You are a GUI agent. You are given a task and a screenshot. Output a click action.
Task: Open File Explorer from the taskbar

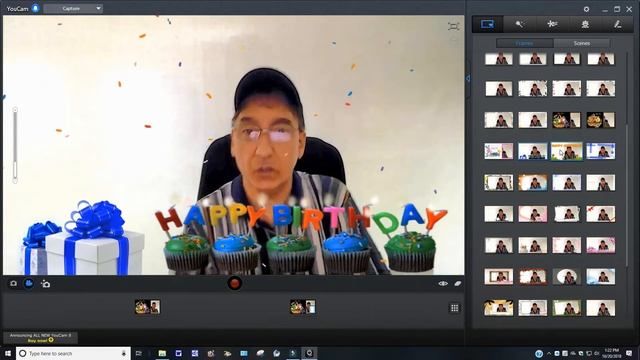tap(162, 353)
